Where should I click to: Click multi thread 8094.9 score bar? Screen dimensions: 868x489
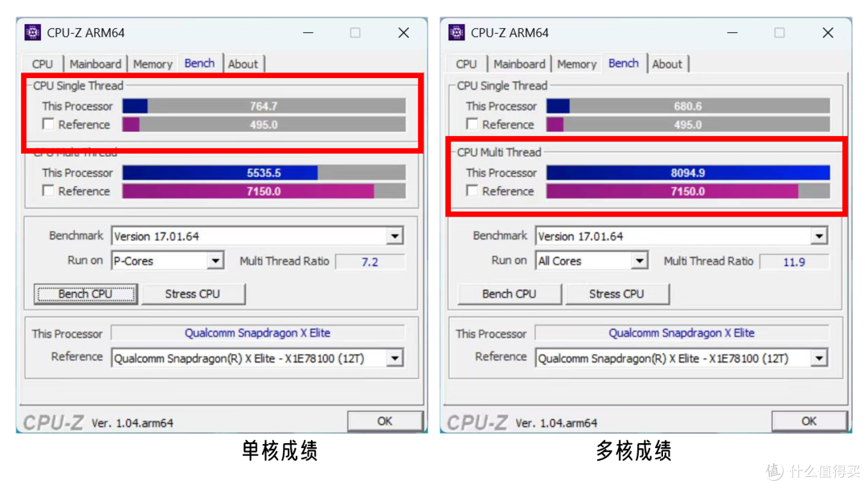tap(688, 173)
